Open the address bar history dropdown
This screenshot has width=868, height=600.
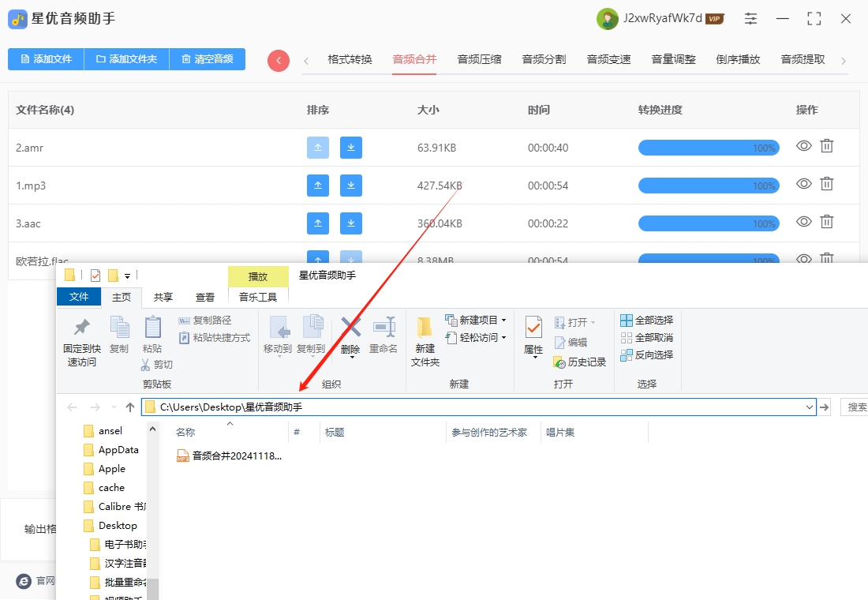810,407
